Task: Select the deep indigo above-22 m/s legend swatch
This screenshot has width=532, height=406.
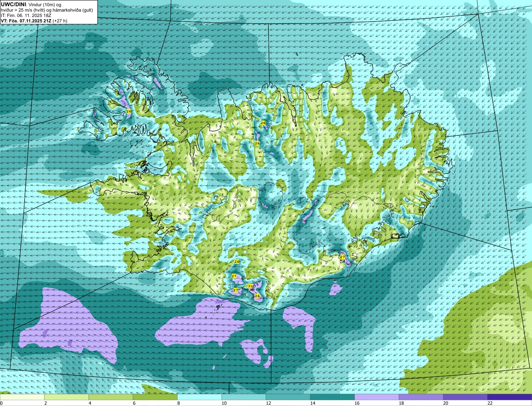Action: [x=510, y=397]
